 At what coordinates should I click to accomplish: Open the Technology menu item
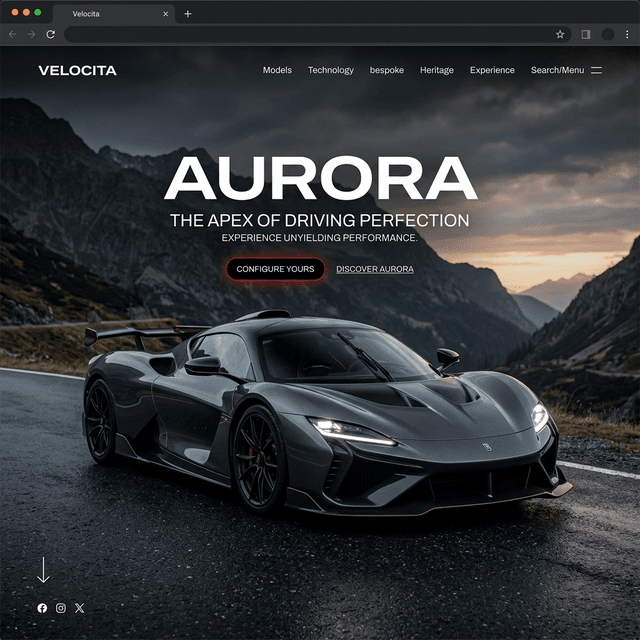click(x=331, y=70)
